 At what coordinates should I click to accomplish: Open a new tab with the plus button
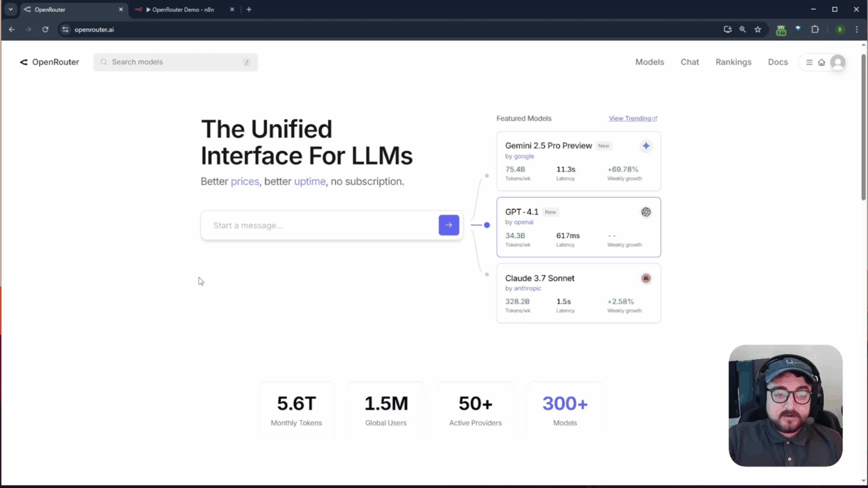coord(249,9)
